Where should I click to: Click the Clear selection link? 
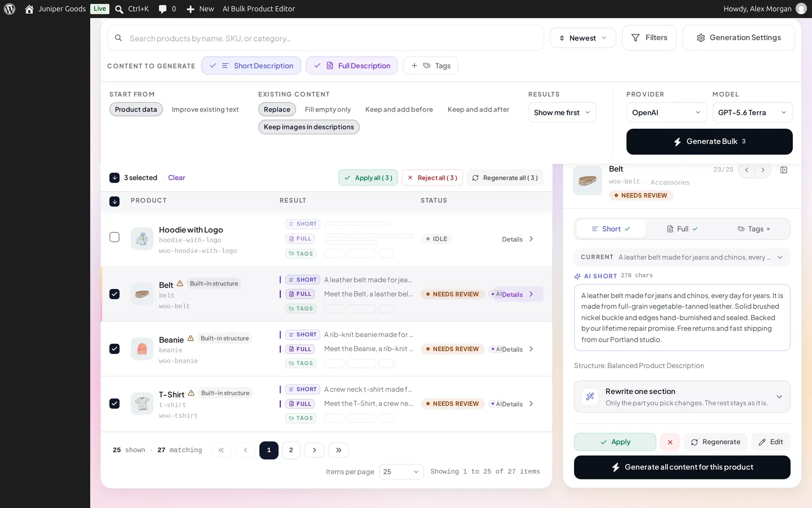(x=176, y=178)
